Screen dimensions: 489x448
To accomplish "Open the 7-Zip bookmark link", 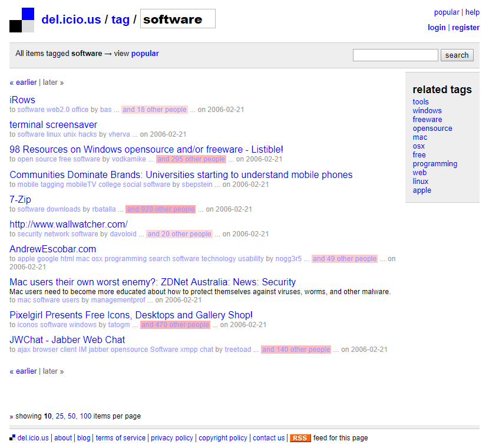I will point(21,200).
